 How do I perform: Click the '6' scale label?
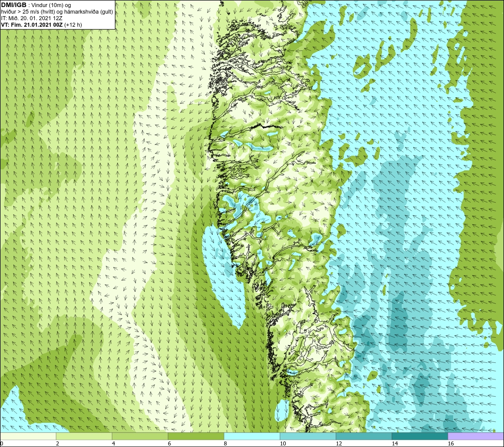coord(169,443)
